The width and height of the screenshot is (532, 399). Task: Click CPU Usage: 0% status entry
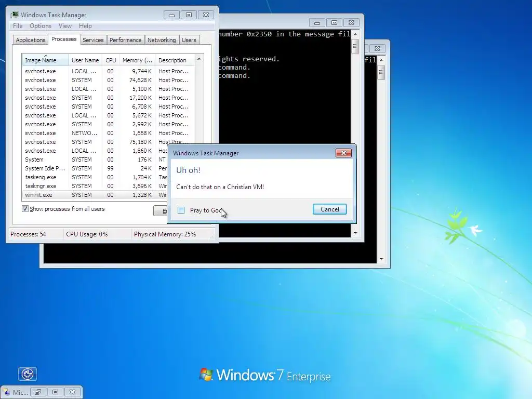(87, 234)
